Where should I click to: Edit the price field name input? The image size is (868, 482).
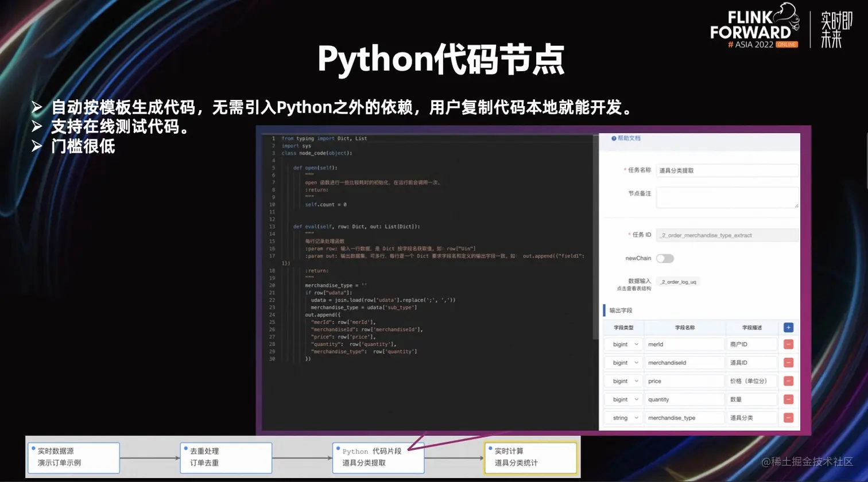[x=685, y=381]
